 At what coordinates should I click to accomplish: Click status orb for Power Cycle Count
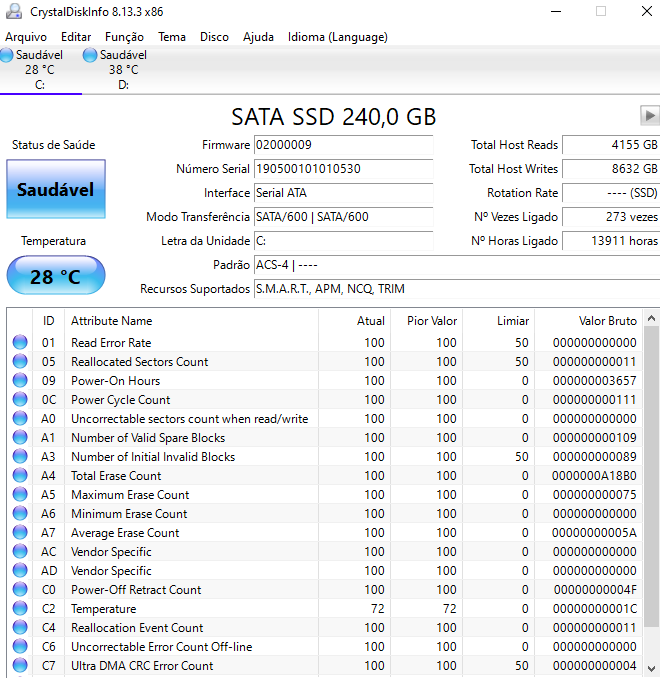[x=20, y=399]
